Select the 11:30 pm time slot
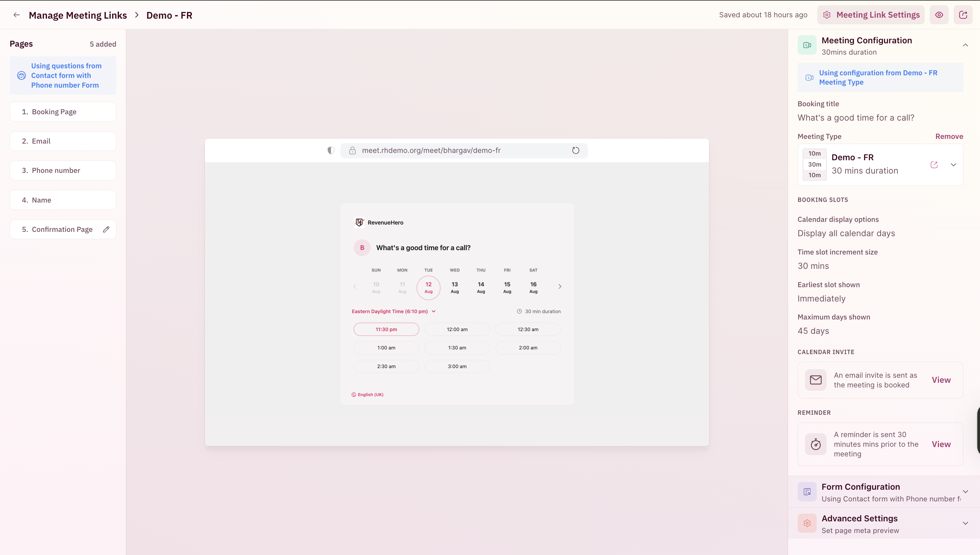Viewport: 980px width, 555px height. [x=386, y=329]
